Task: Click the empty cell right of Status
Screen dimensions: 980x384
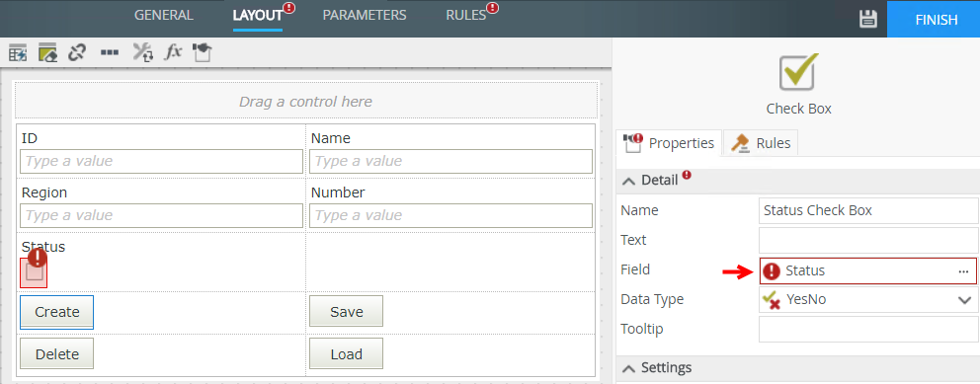Action: [450, 262]
